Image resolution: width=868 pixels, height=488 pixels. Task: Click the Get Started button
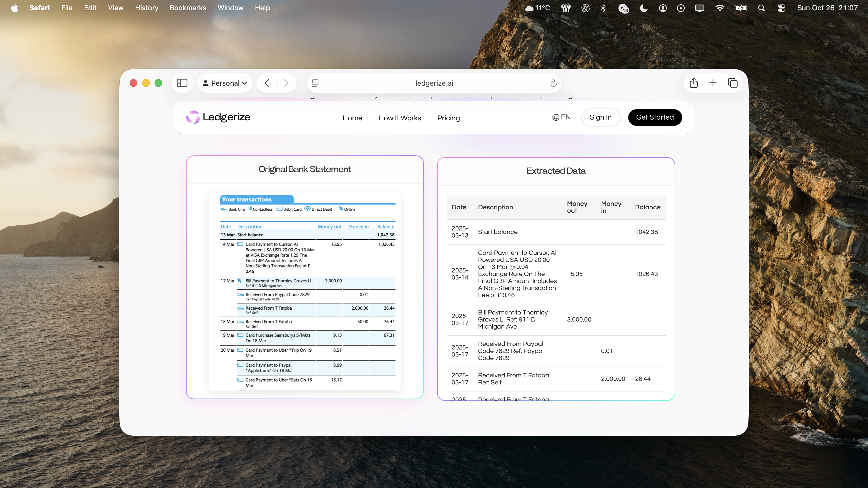[x=655, y=117]
